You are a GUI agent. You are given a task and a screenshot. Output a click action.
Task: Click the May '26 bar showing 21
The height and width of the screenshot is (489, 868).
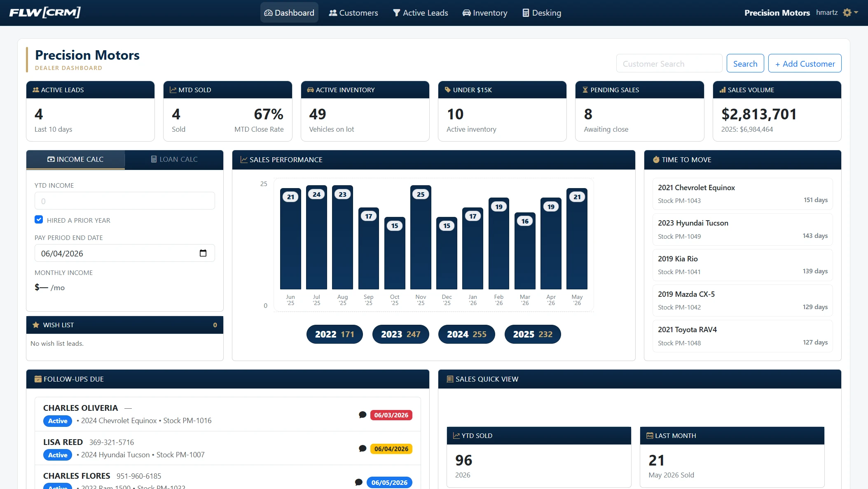577,239
